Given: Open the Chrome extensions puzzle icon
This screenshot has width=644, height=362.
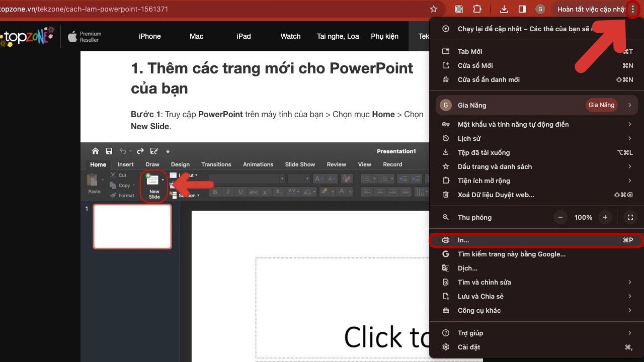Looking at the screenshot, I should (x=477, y=9).
